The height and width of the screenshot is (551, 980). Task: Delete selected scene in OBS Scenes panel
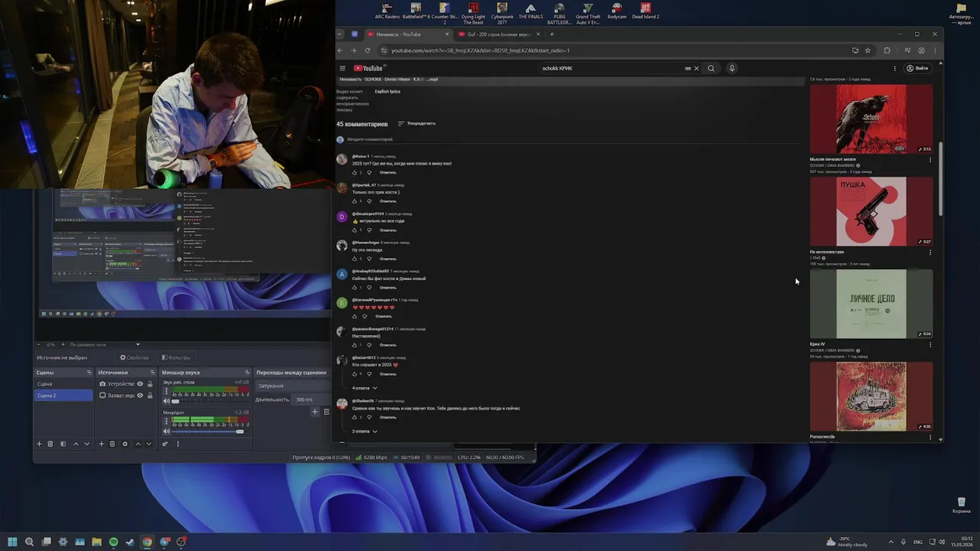pos(51,444)
